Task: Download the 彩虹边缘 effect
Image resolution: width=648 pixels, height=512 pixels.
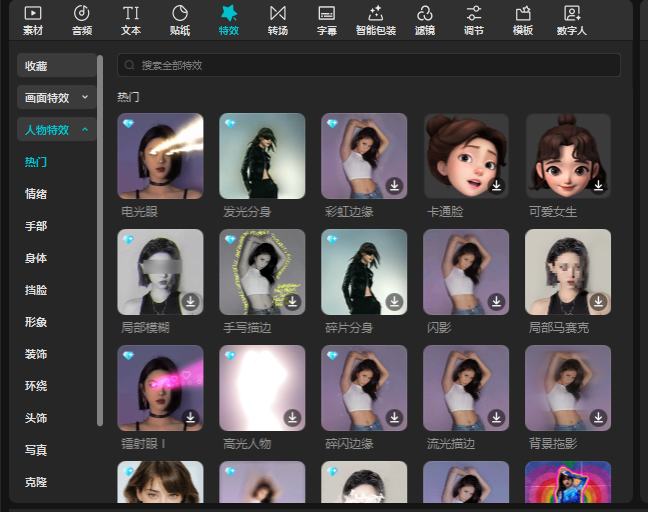Action: pyautogui.click(x=395, y=186)
